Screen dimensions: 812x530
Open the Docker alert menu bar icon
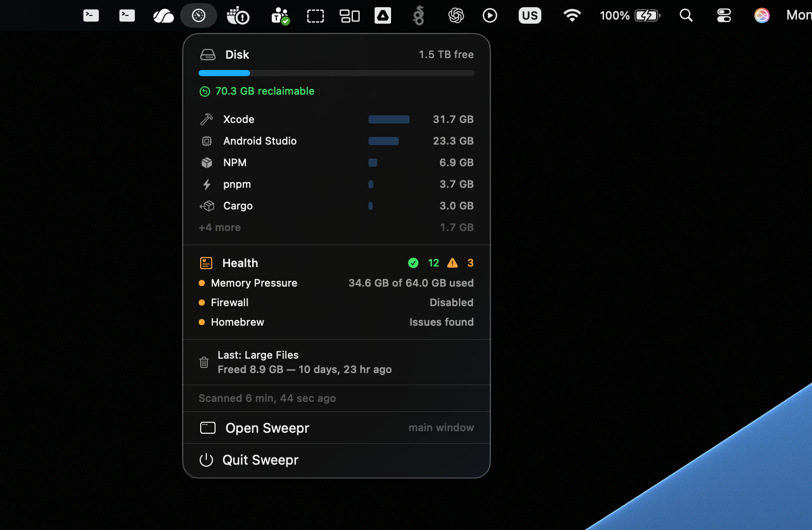[238, 16]
